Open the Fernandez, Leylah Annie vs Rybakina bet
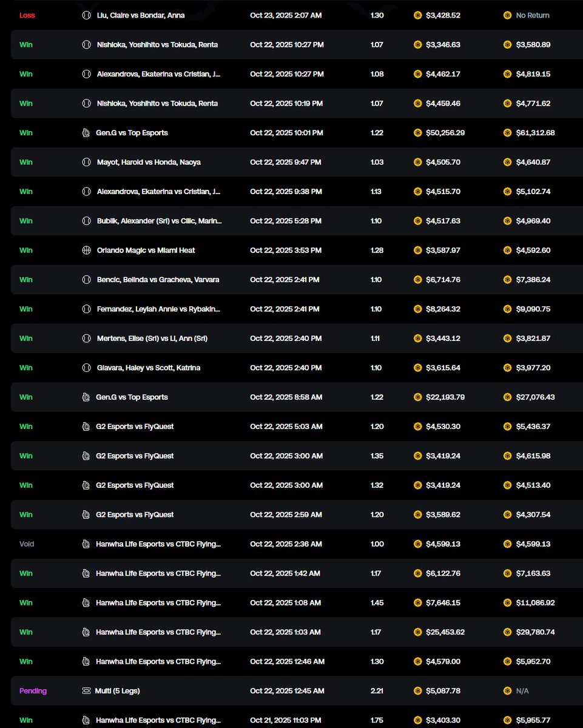 coord(158,309)
